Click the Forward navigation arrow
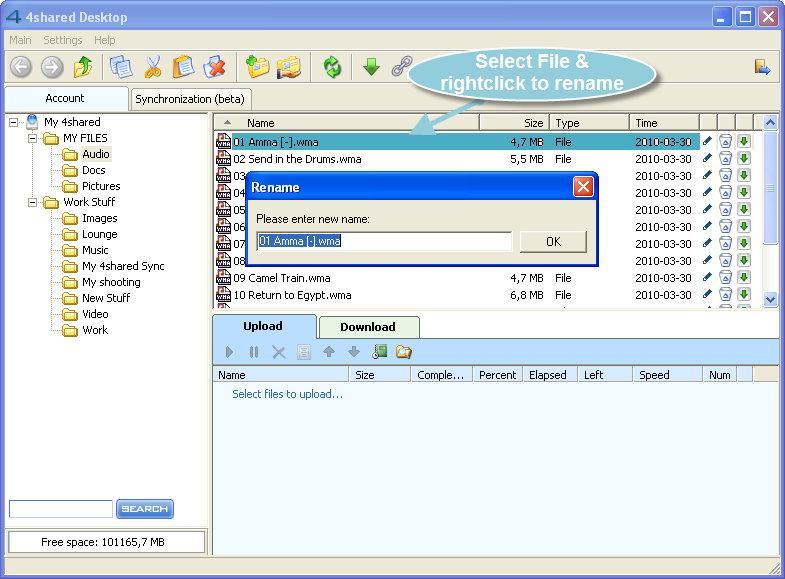The image size is (785, 579). 52,67
